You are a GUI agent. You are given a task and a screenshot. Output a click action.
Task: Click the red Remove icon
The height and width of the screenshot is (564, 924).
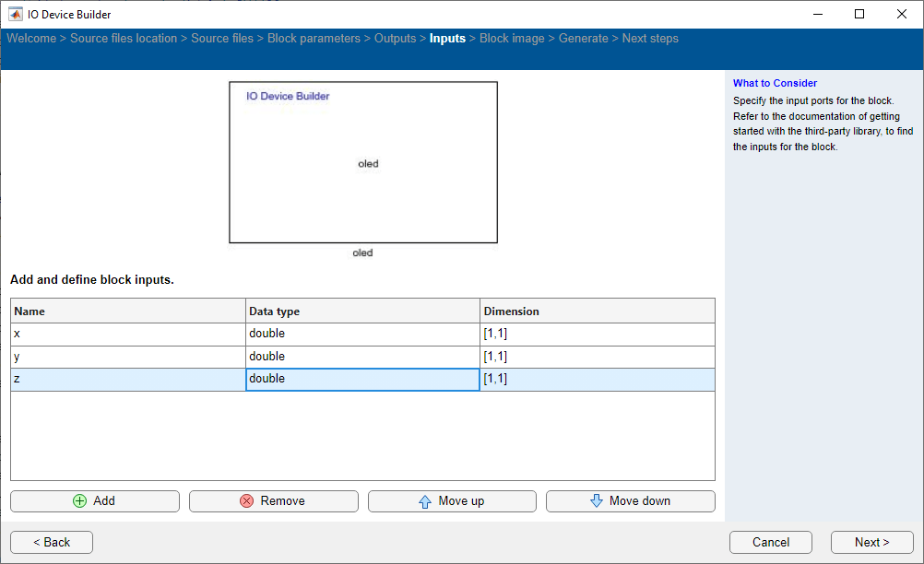click(246, 500)
